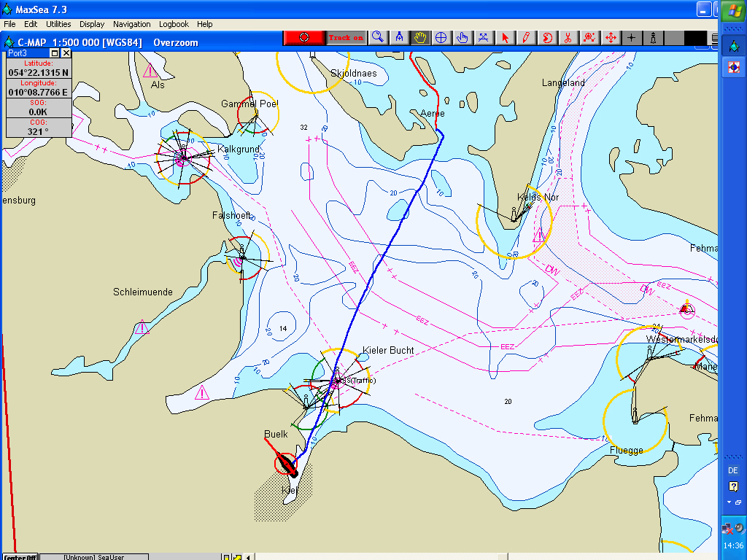Select the blue route waypoint tool
Image resolution: width=747 pixels, height=560 pixels.
pyautogui.click(x=483, y=38)
